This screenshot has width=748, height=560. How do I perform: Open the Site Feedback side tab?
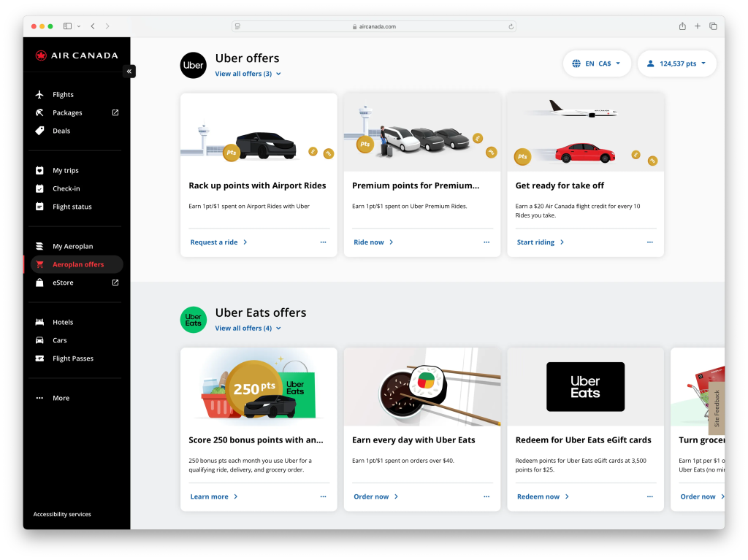pos(717,407)
